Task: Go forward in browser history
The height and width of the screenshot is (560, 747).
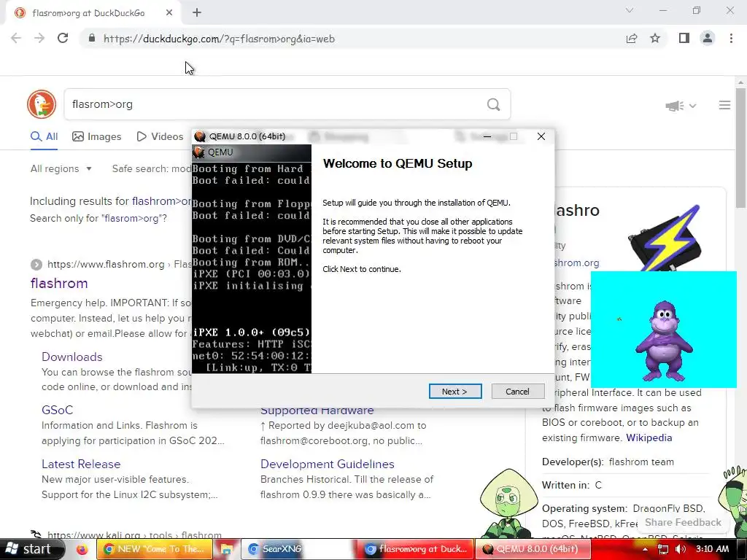Action: click(39, 39)
